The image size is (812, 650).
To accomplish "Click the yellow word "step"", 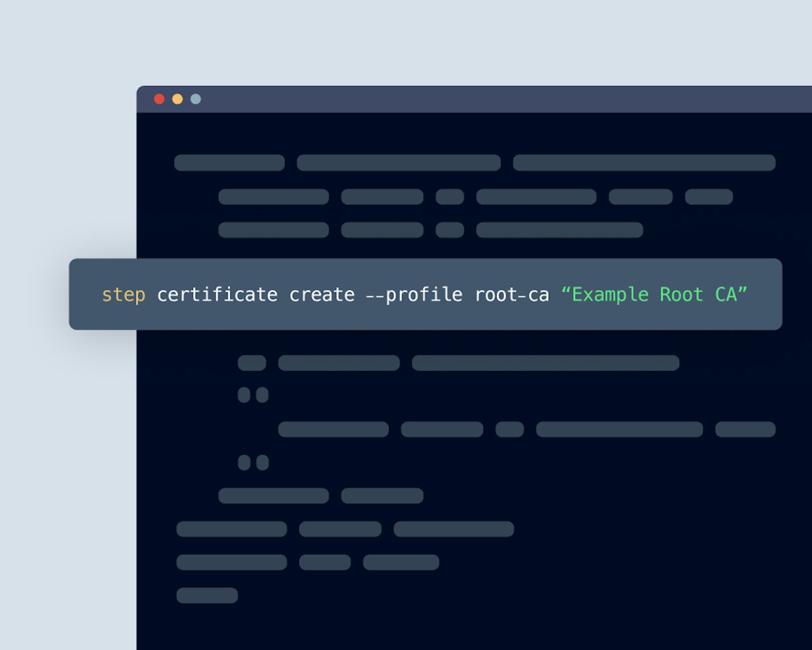I will (x=123, y=295).
